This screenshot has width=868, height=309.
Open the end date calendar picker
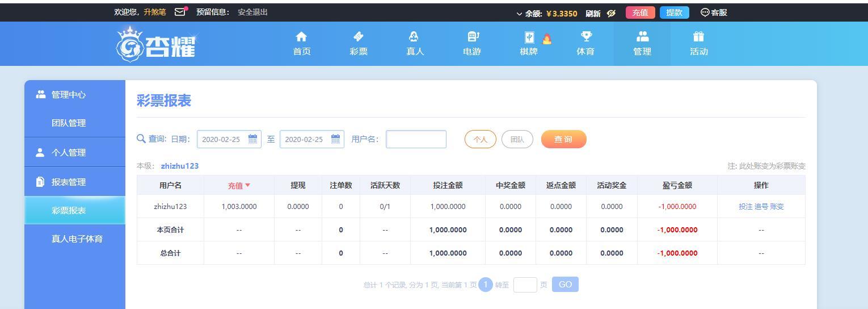[x=335, y=139]
